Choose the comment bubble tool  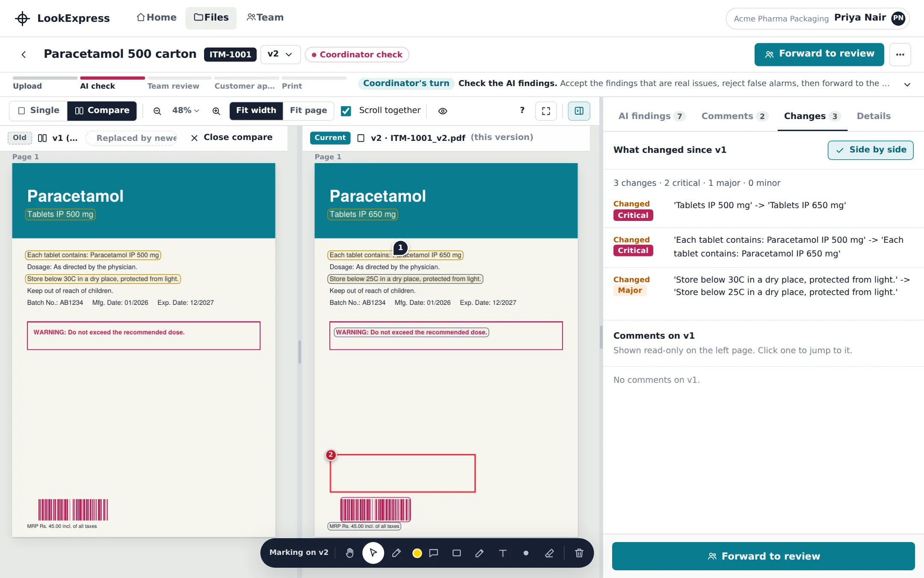[x=434, y=553]
